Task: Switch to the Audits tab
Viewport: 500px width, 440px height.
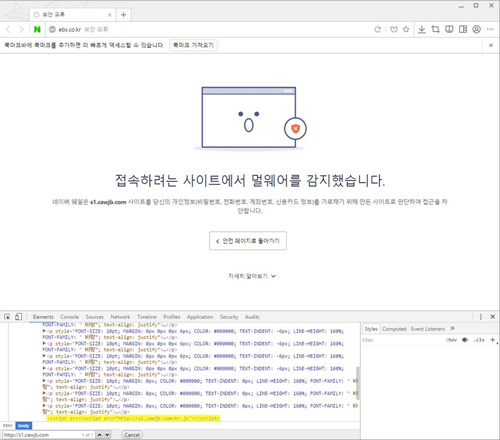Action: tap(252, 317)
